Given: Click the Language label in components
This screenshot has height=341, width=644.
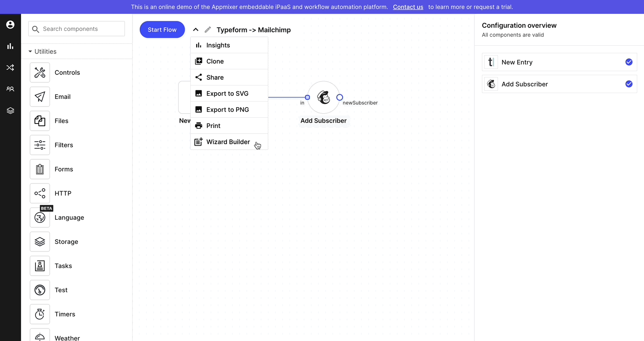Looking at the screenshot, I should 69,217.
